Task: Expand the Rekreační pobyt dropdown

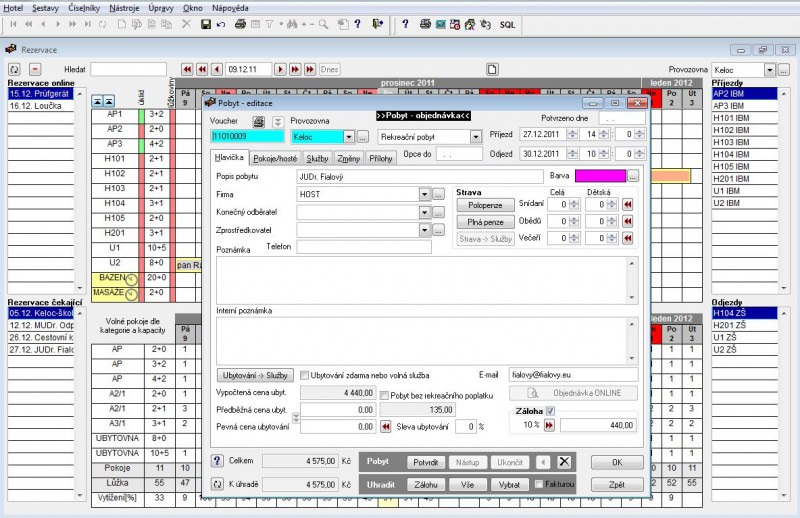Action: (x=475, y=137)
